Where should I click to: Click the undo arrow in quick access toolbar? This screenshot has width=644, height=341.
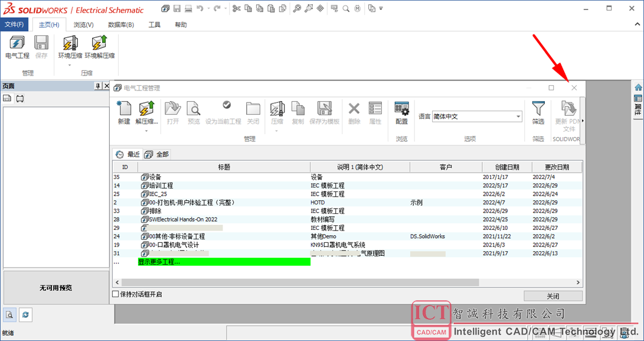200,8
